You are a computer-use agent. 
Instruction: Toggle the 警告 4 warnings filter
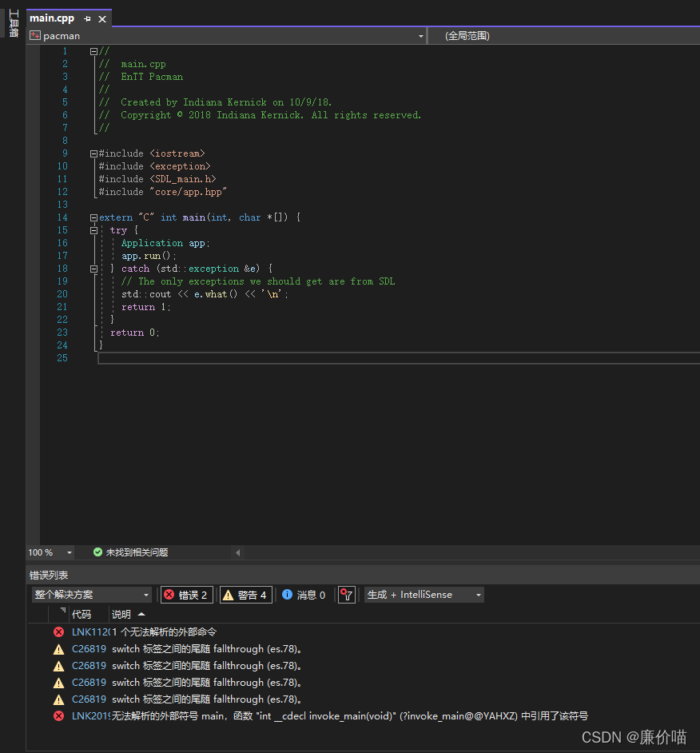(x=246, y=595)
